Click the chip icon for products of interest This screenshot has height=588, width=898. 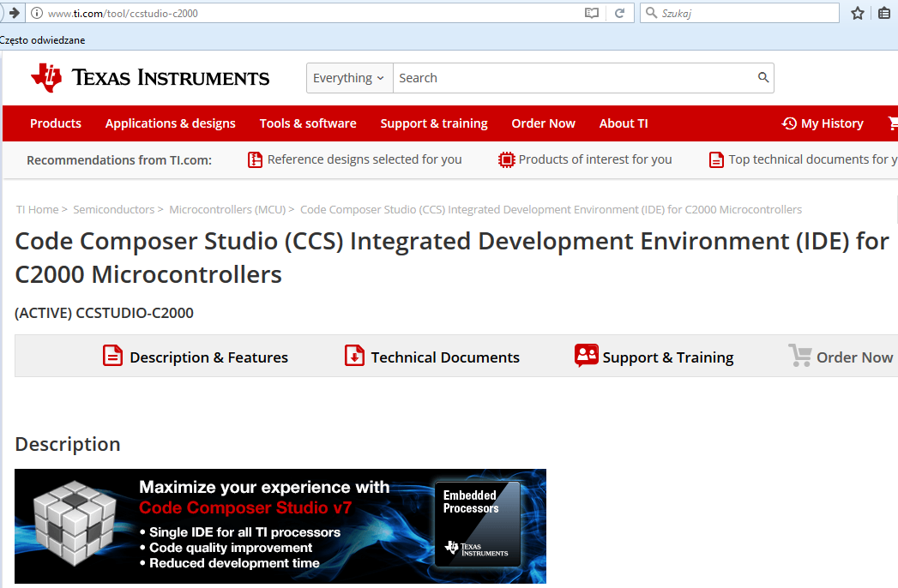506,159
